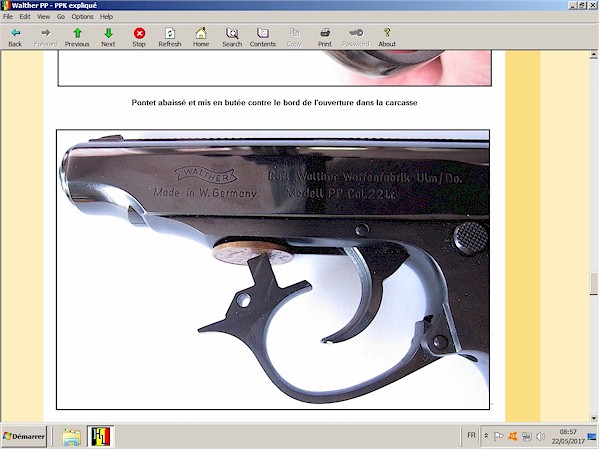Click the greyed Password button

click(x=356, y=38)
